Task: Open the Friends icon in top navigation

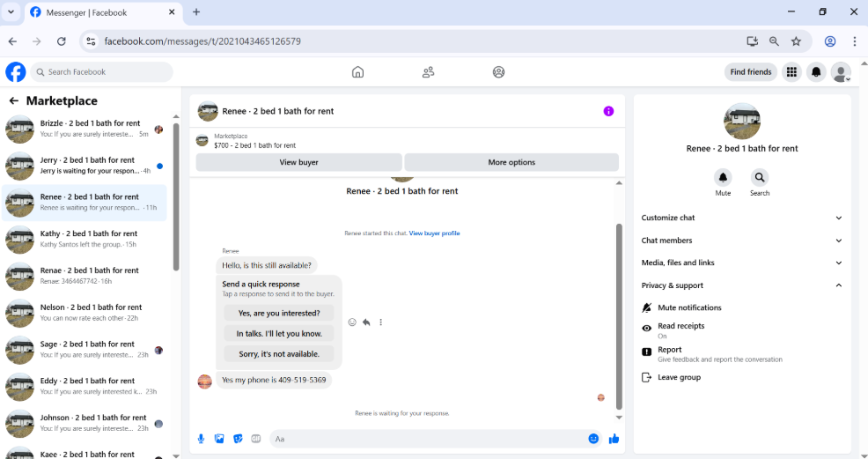Action: click(428, 72)
